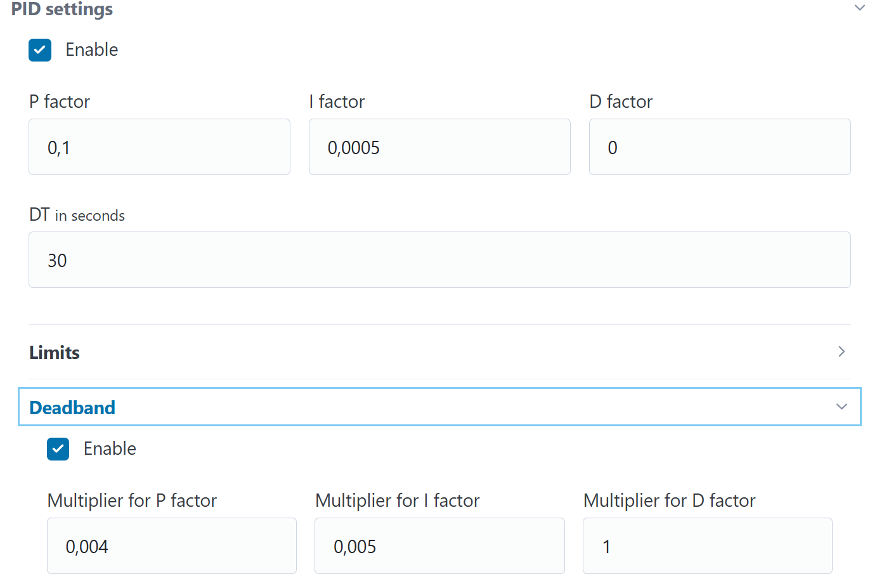Collapse Deadband using its down chevron
Image resolution: width=877 pixels, height=588 pixels.
(841, 407)
